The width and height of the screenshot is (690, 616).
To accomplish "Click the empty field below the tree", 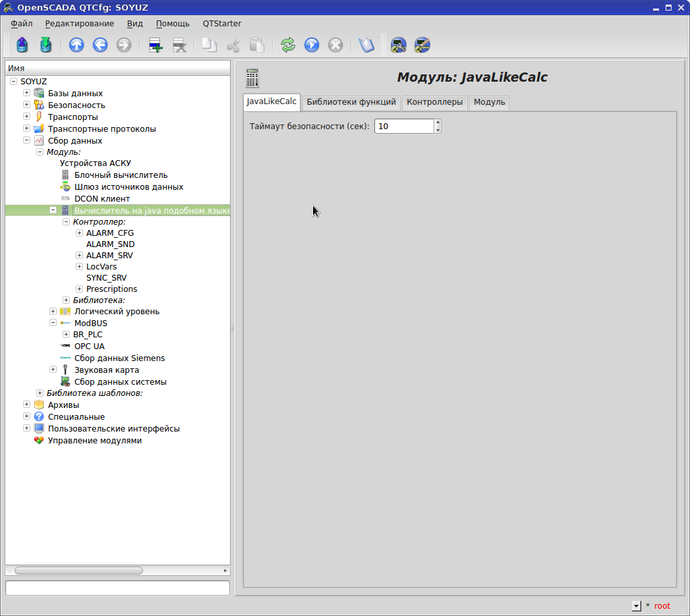I will pos(117,588).
